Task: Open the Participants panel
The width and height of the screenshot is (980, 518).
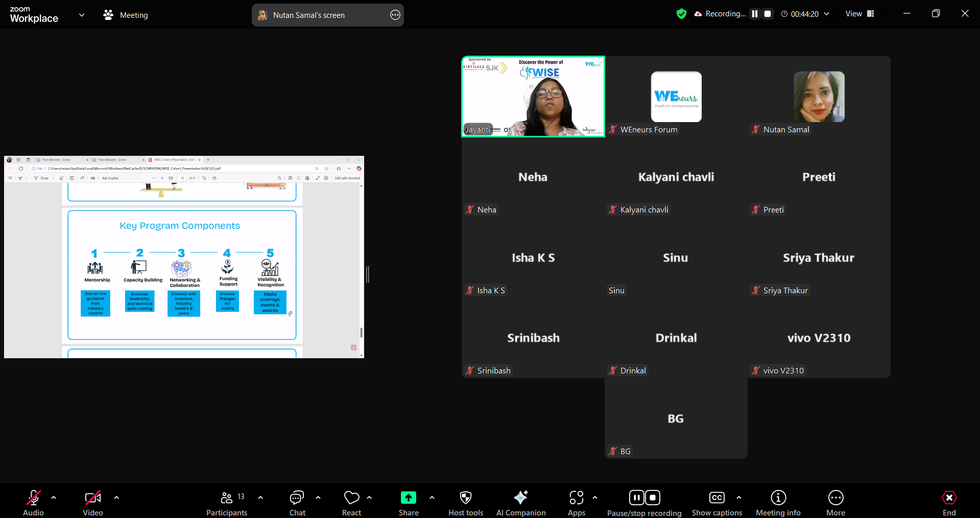Action: click(x=226, y=503)
